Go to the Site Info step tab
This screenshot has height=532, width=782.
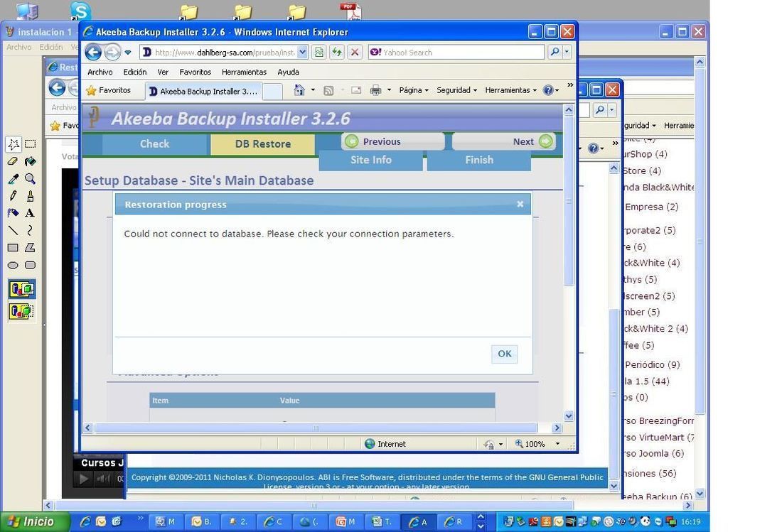coord(370,160)
